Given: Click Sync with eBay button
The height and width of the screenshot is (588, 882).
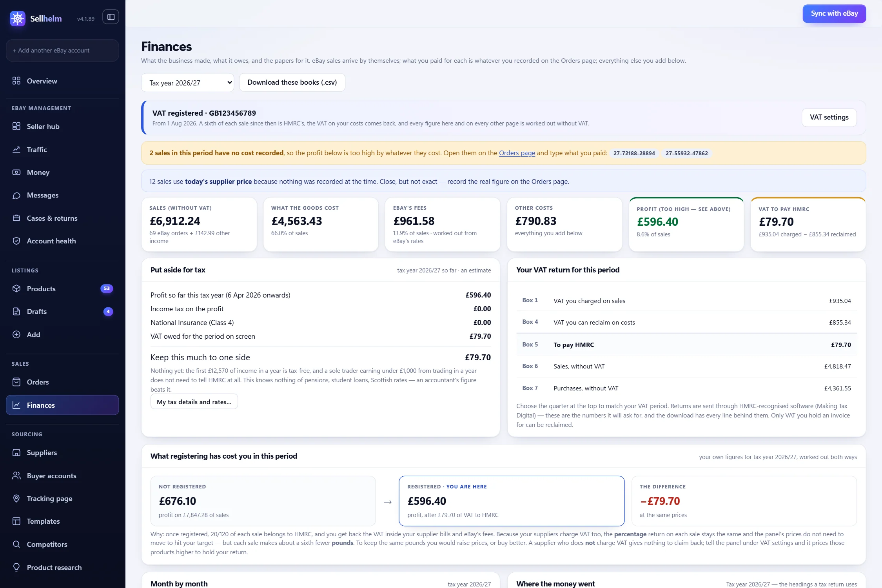Looking at the screenshot, I should 834,13.
